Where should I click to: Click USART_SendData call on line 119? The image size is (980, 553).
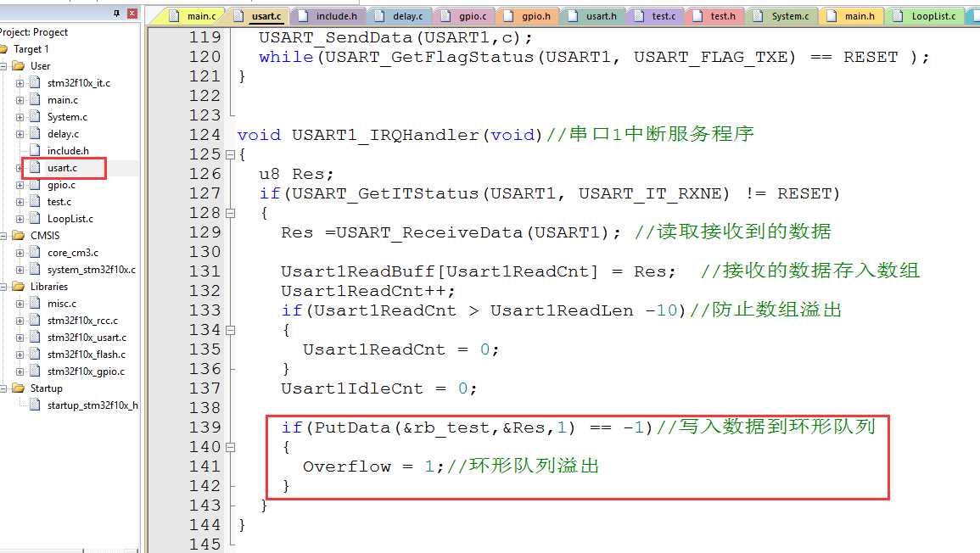(x=336, y=37)
